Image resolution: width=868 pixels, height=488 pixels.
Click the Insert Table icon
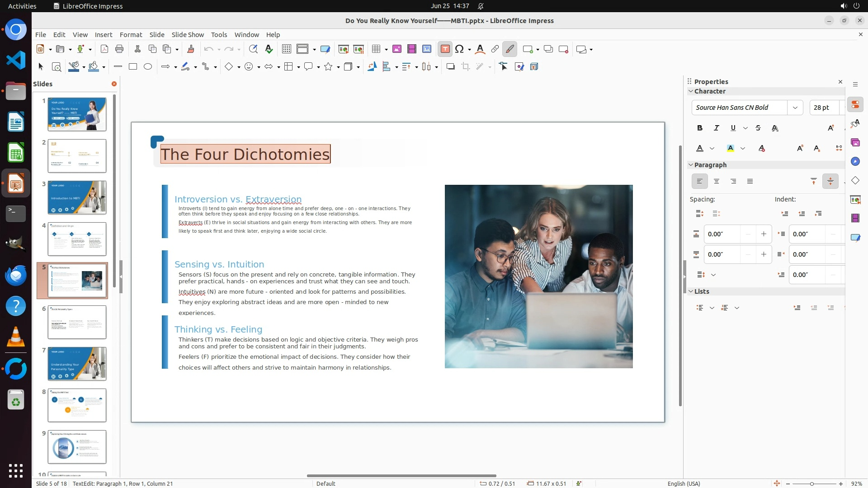[x=376, y=49]
